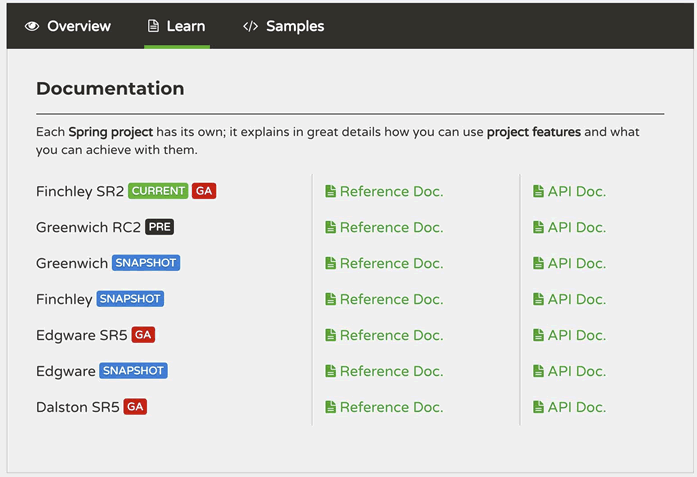The height and width of the screenshot is (477, 697).
Task: Click the Edgware SR5 Reference Doc file icon
Action: (330, 335)
